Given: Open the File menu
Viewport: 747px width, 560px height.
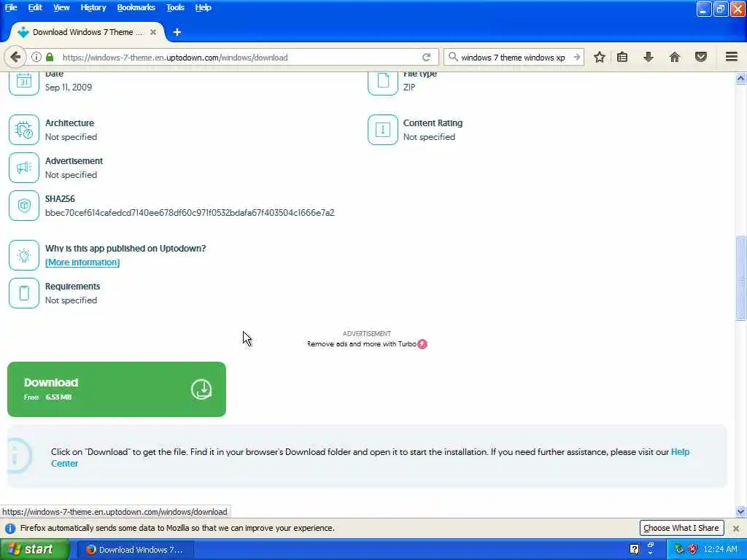Looking at the screenshot, I should pyautogui.click(x=11, y=7).
